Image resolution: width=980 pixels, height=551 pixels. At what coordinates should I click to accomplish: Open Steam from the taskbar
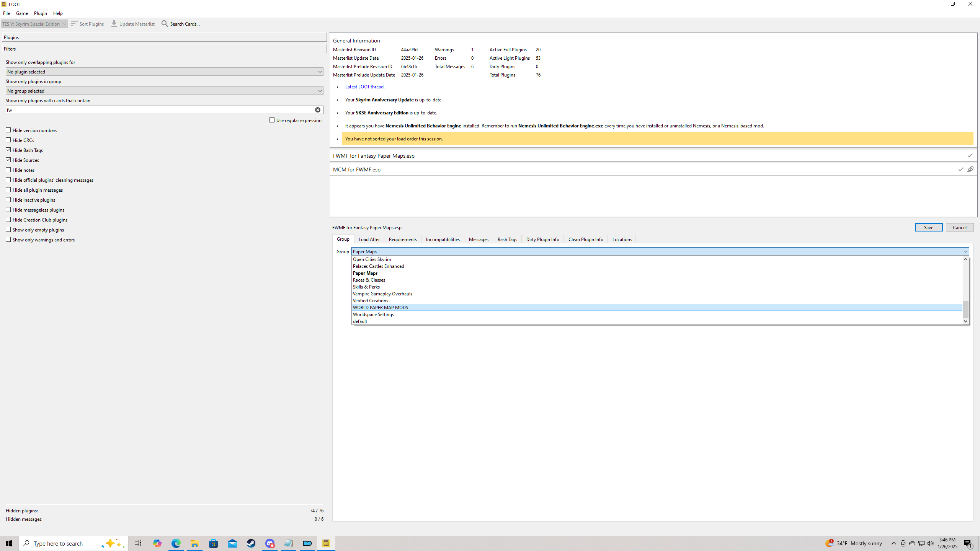point(251,543)
